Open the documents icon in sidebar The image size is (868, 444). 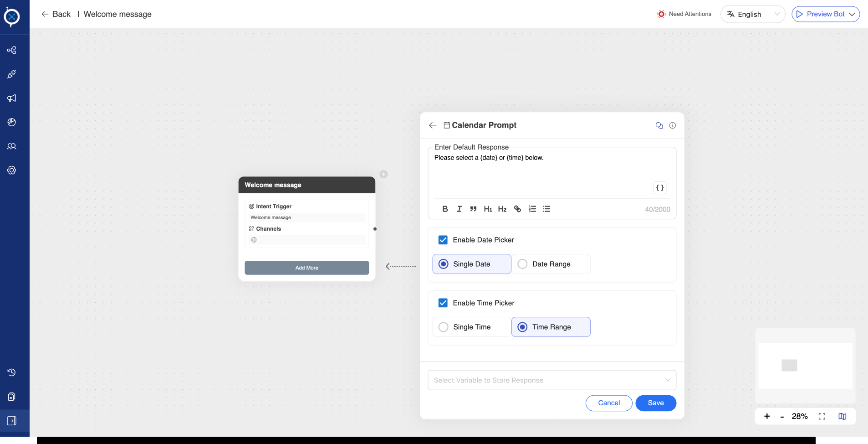click(12, 397)
